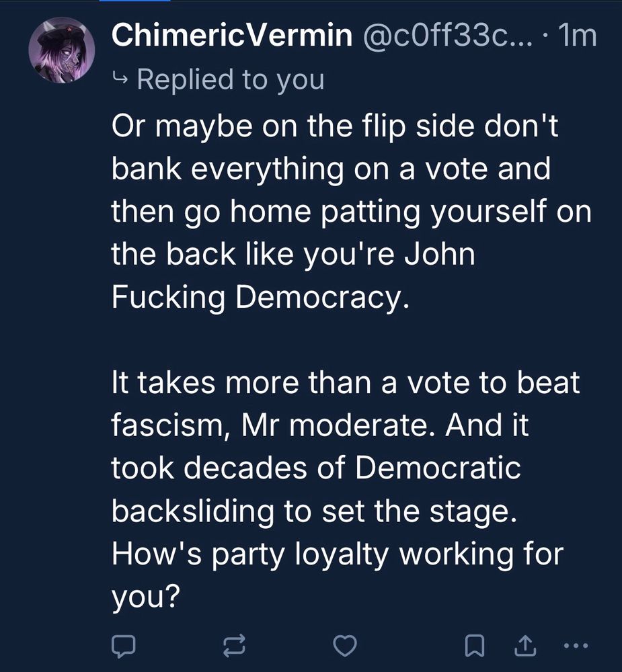
Task: Click the 'John Fucking Democracy' text line
Action: coord(260,297)
